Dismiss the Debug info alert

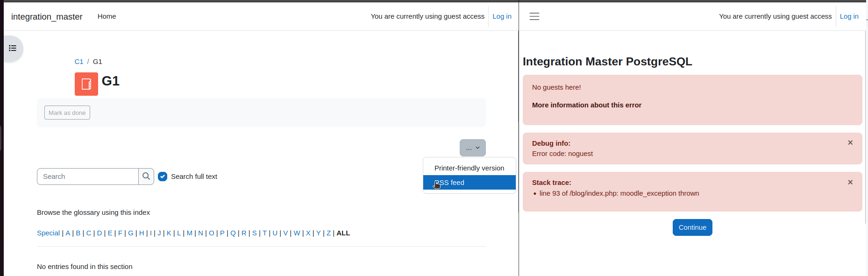tap(850, 142)
